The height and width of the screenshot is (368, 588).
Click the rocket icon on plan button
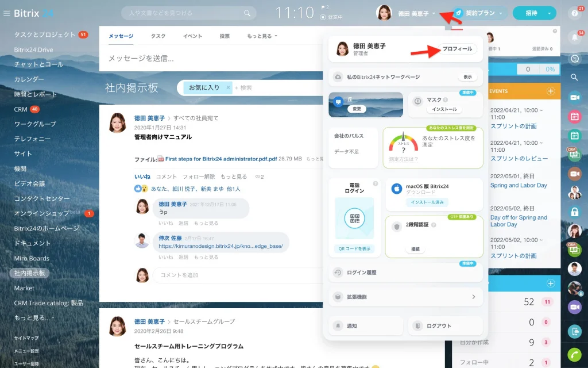coord(458,13)
